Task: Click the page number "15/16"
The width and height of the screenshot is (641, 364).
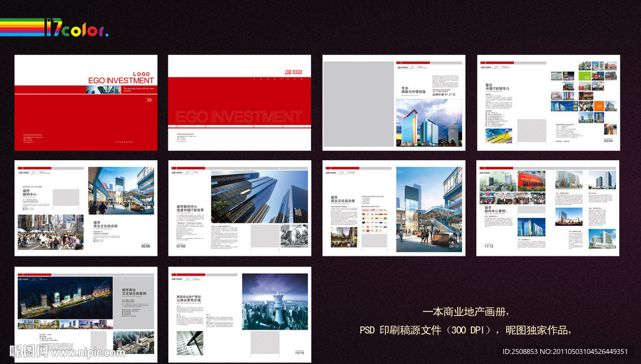Action: click(x=300, y=353)
